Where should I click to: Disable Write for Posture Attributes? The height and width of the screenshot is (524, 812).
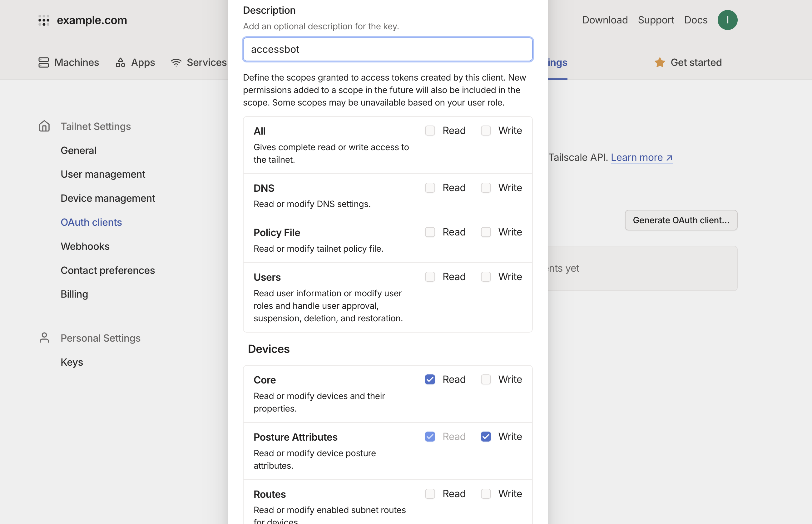point(486,436)
